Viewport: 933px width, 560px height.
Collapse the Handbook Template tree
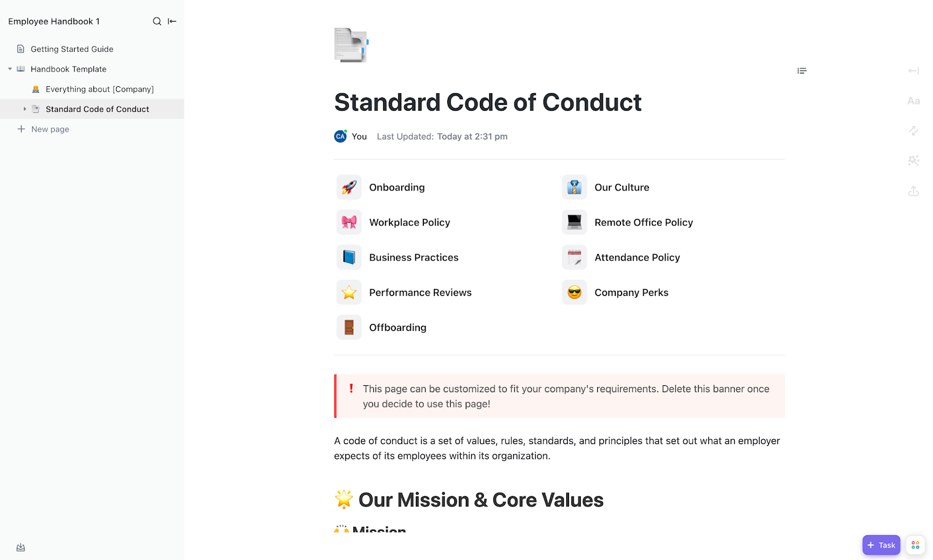(x=10, y=69)
